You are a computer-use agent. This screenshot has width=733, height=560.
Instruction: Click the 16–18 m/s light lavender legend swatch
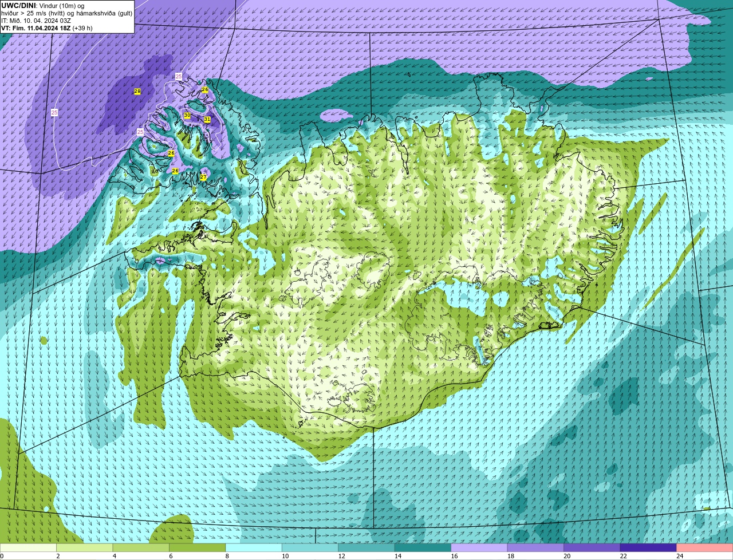point(479,547)
